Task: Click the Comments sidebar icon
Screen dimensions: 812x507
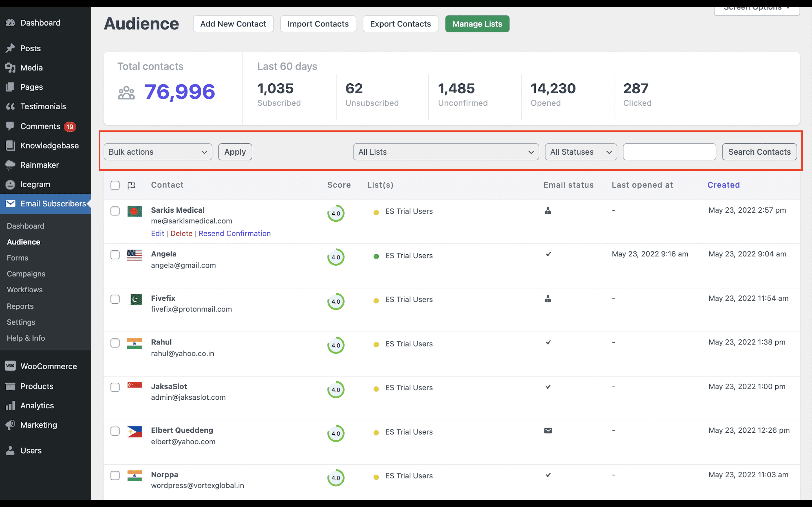Action: (x=10, y=126)
